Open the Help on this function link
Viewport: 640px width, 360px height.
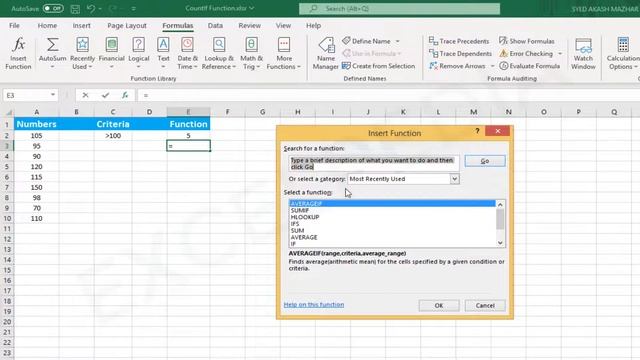pyautogui.click(x=314, y=304)
